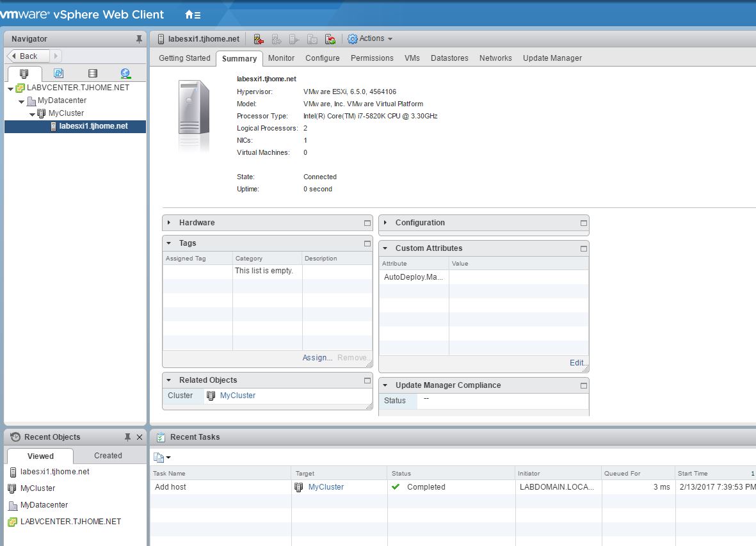This screenshot has height=546, width=756.
Task: Select the Viewed tab in Recent Objects
Action: pos(40,456)
